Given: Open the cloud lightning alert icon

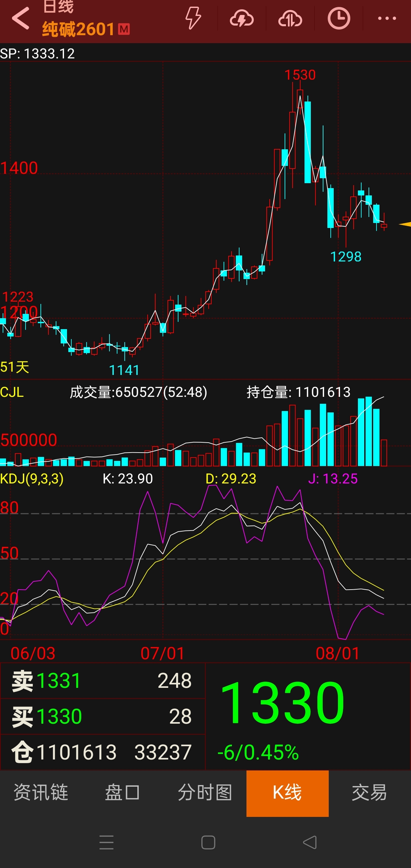Looking at the screenshot, I should pyautogui.click(x=241, y=19).
